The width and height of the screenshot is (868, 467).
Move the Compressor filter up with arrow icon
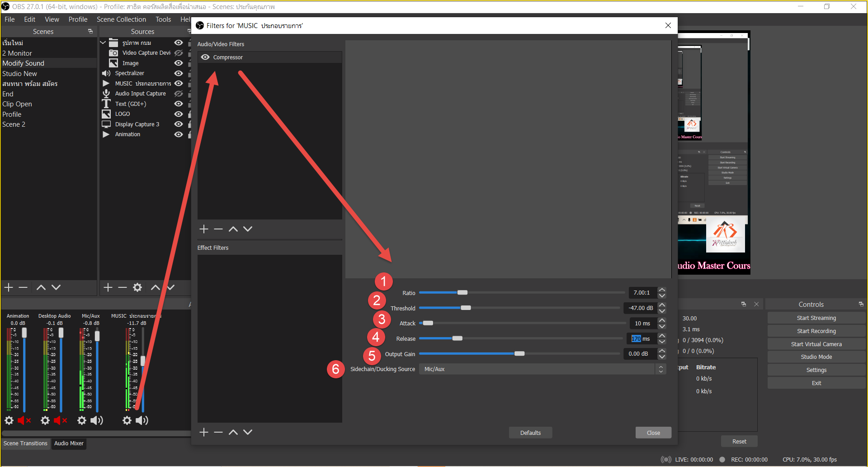tap(233, 229)
